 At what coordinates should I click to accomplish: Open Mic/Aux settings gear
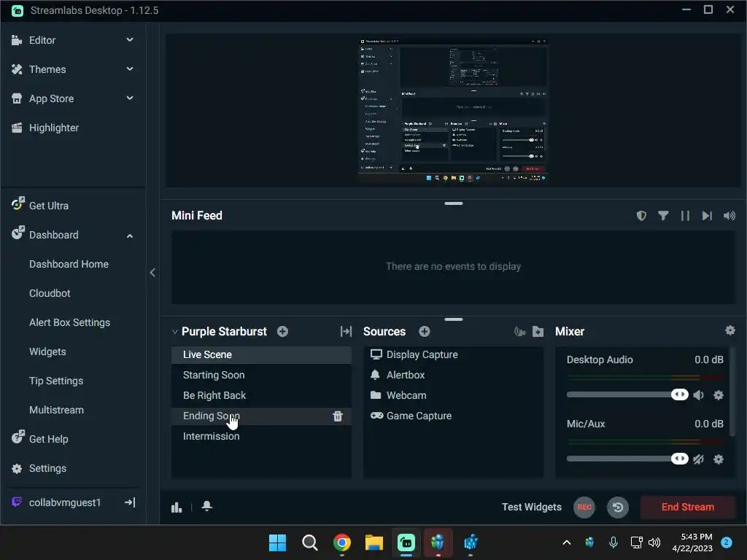tap(719, 459)
